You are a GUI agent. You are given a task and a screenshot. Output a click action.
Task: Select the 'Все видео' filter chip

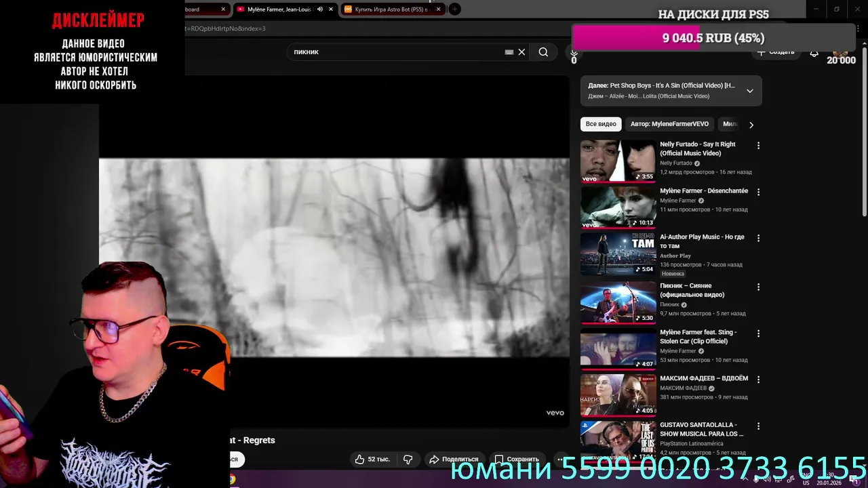(601, 124)
